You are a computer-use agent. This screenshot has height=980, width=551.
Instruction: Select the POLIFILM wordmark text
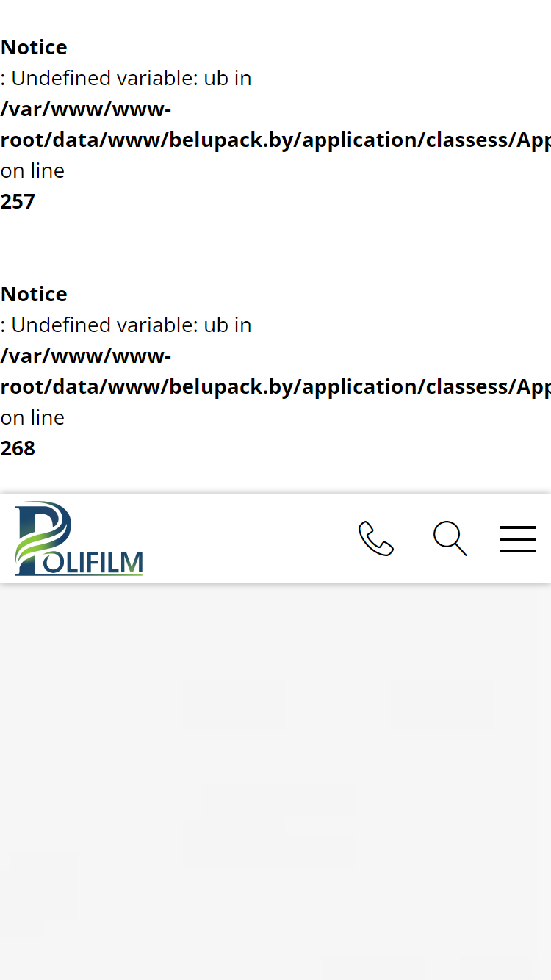click(x=93, y=563)
